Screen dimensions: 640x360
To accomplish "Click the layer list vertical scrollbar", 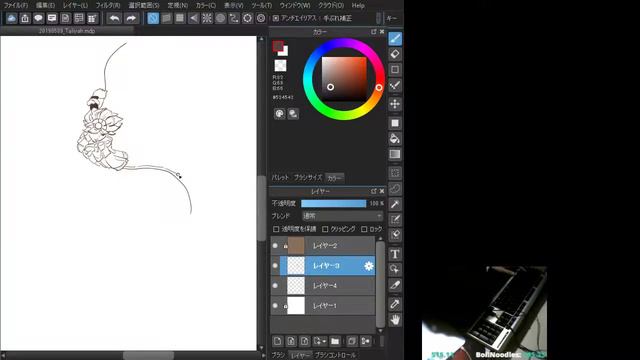I will (380, 285).
